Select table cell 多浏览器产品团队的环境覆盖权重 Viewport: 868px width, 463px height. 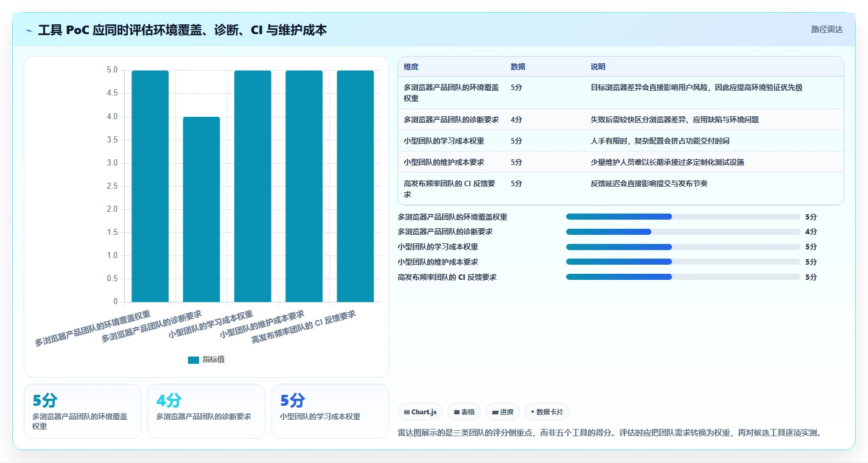(x=451, y=92)
